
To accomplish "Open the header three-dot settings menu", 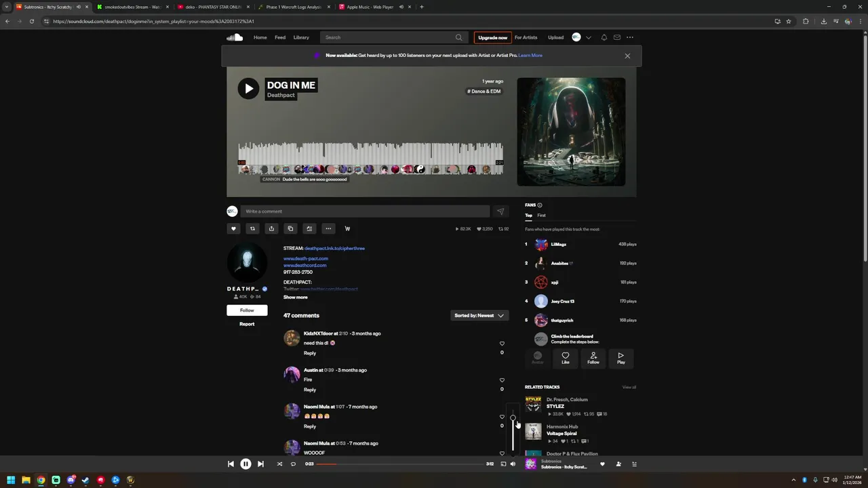I will click(630, 37).
